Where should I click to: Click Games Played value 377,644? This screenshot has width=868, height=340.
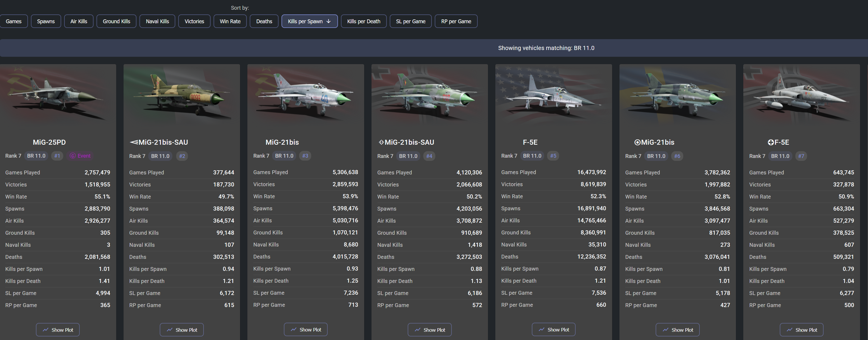(x=224, y=173)
